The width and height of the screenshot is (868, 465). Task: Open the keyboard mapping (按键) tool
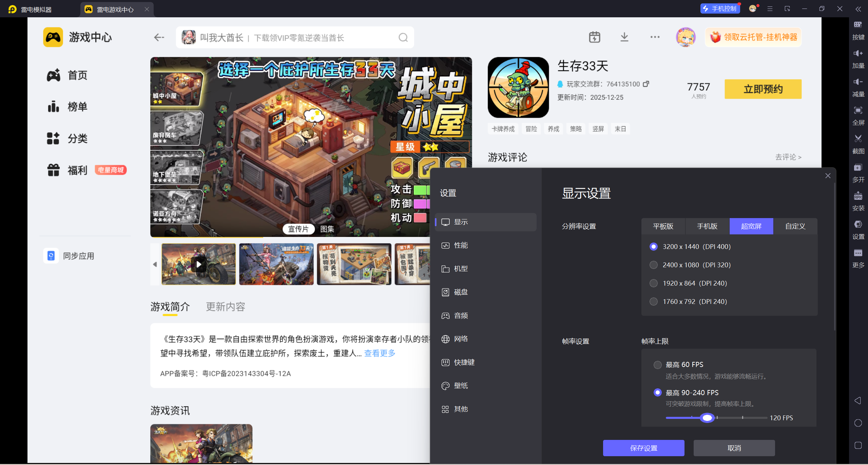tap(858, 25)
